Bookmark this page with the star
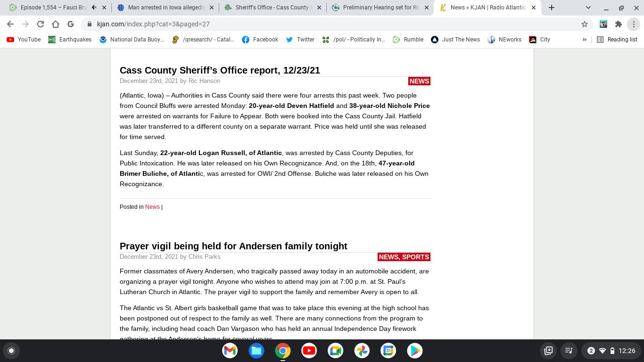The width and height of the screenshot is (644, 362). [x=585, y=24]
